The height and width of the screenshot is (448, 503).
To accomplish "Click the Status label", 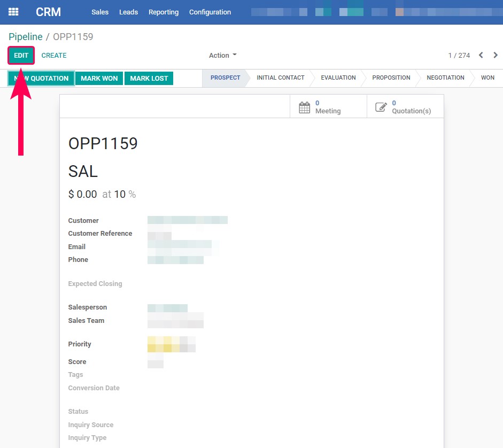I will pyautogui.click(x=78, y=412).
